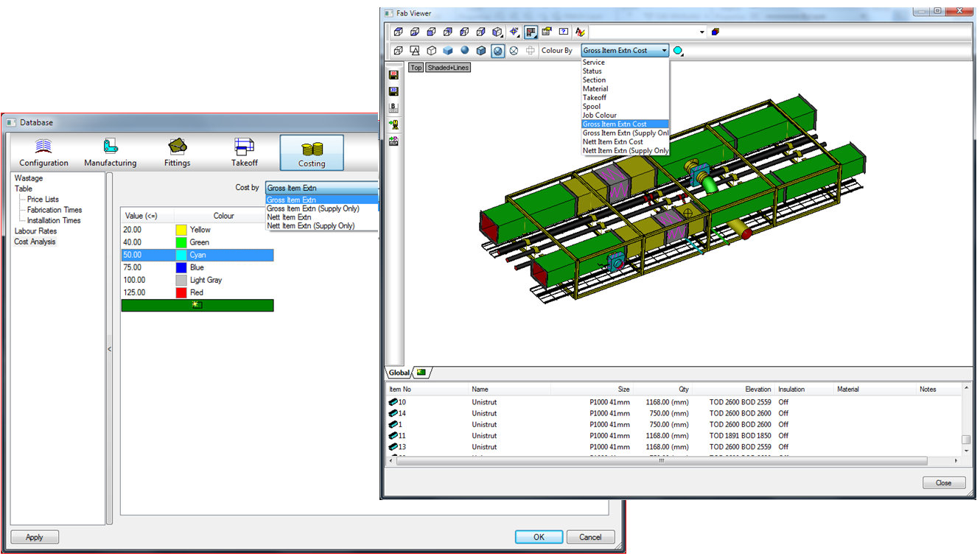Select the Costing section in Database

(x=312, y=153)
